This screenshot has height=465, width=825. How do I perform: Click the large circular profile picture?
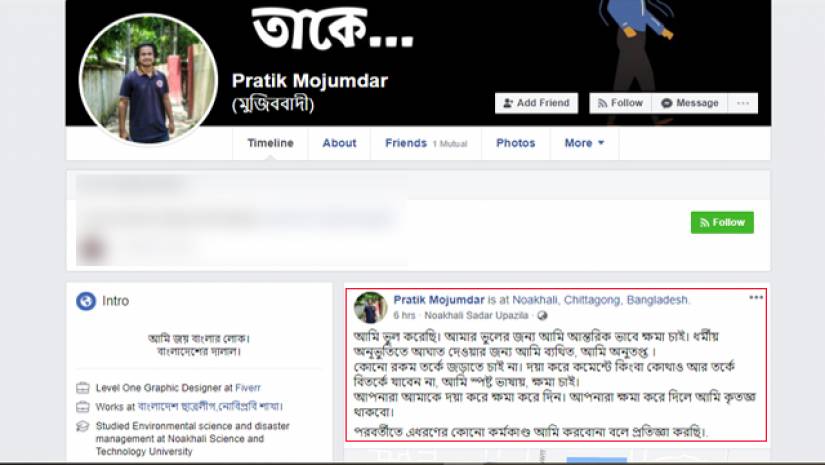[148, 79]
